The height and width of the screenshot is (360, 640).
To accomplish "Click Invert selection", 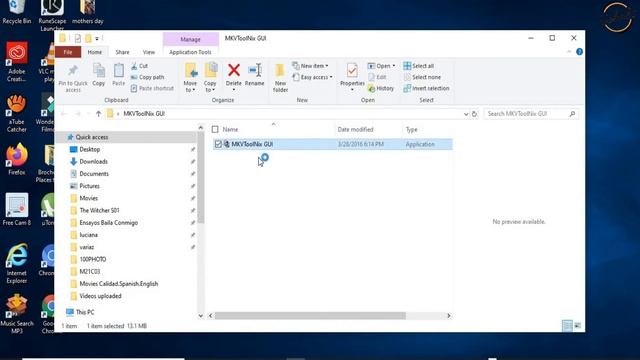I will (x=426, y=88).
